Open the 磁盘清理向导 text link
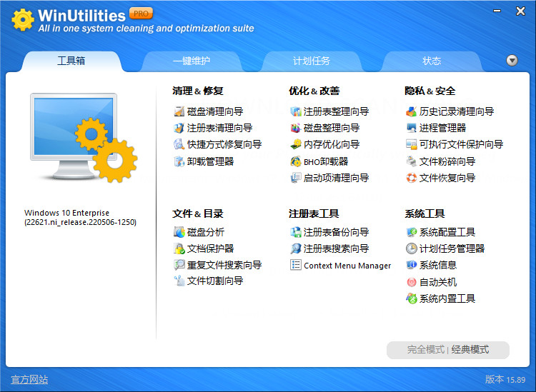Screen dimensions: 536x392 pos(215,111)
